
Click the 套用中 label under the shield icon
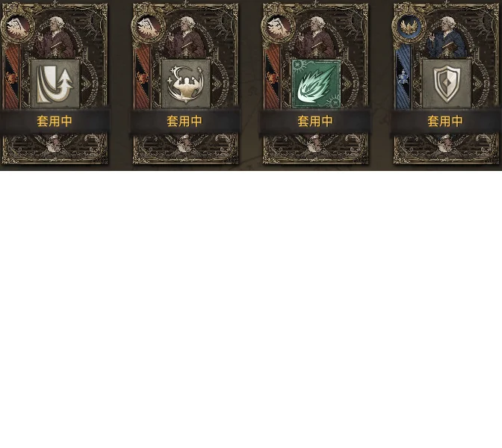point(445,121)
